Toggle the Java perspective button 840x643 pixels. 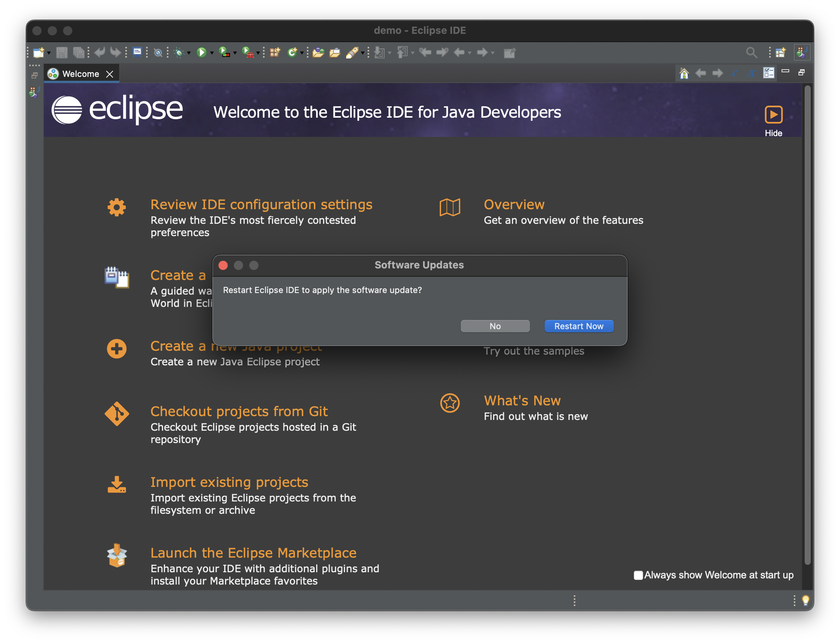(x=802, y=52)
